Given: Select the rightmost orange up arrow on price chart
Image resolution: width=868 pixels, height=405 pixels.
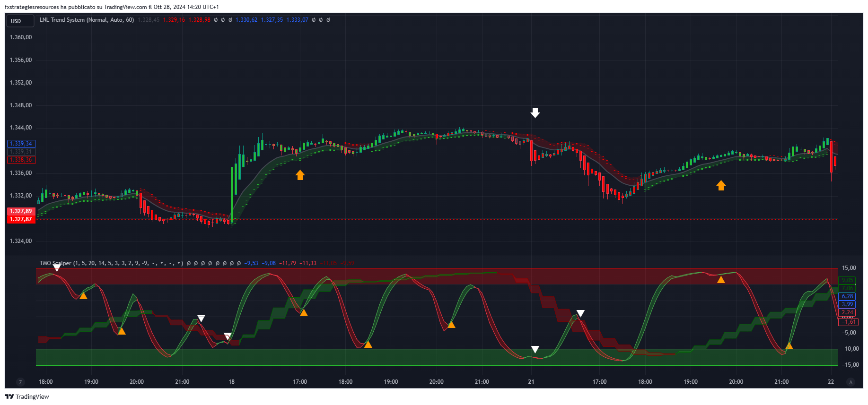Looking at the screenshot, I should click(x=721, y=185).
